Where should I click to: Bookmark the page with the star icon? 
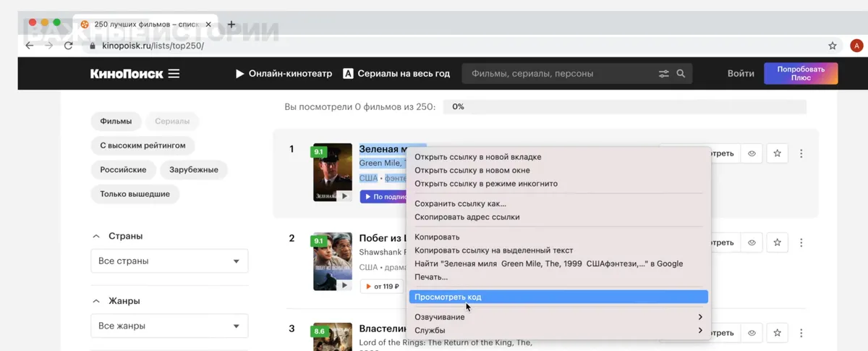(x=833, y=45)
